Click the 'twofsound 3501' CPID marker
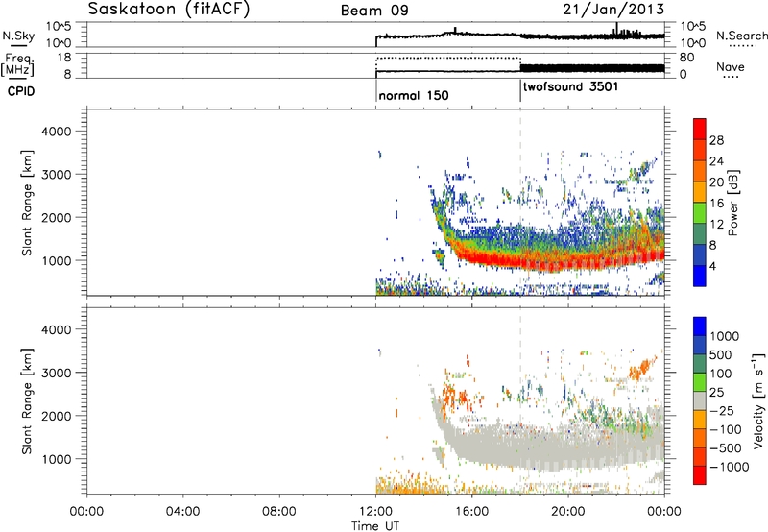Viewport: 768px width, 532px height. point(570,87)
